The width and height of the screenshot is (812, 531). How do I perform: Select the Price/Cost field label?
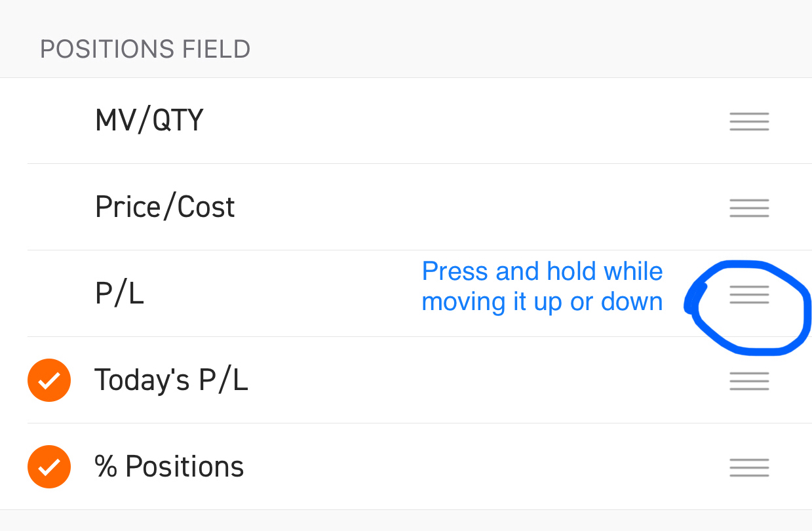pyautogui.click(x=165, y=207)
